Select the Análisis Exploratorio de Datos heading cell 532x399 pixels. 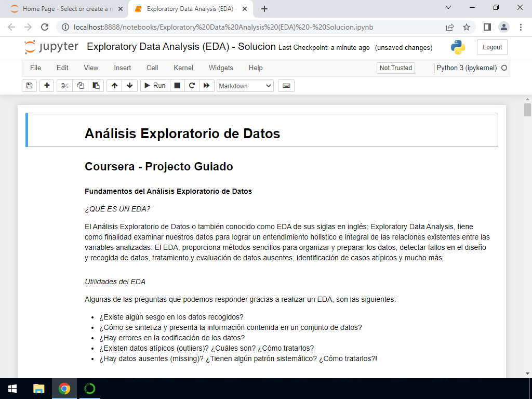[262, 130]
